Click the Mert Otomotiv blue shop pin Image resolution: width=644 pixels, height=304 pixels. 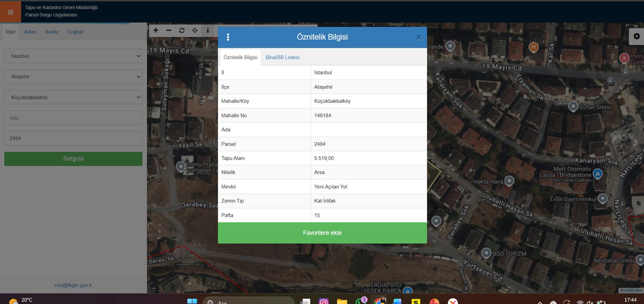597,173
